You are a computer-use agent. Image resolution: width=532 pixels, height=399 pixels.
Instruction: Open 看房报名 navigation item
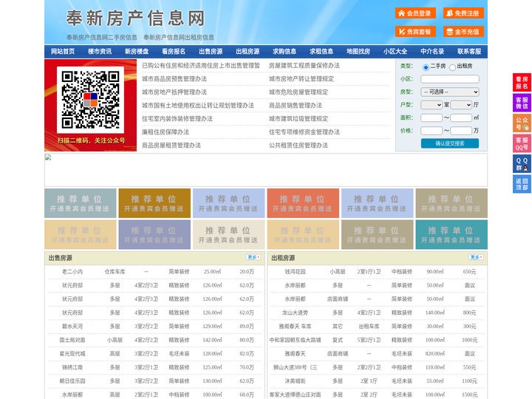174,52
